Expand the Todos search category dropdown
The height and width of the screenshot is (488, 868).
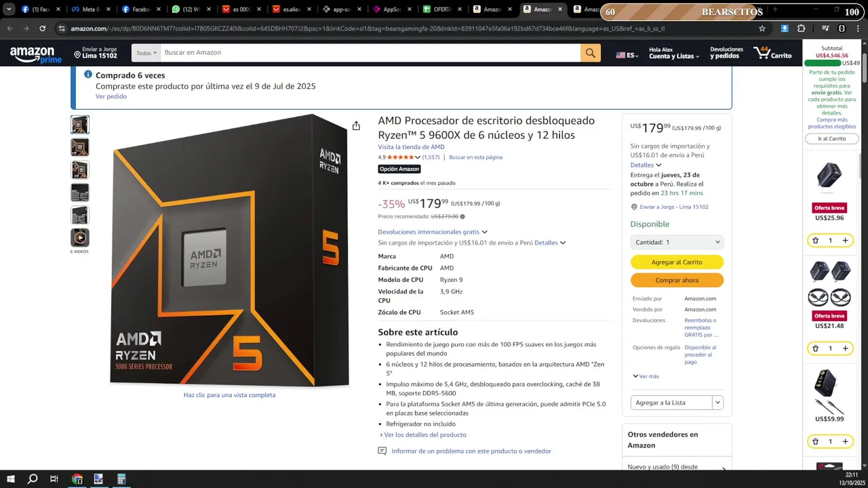coord(146,53)
